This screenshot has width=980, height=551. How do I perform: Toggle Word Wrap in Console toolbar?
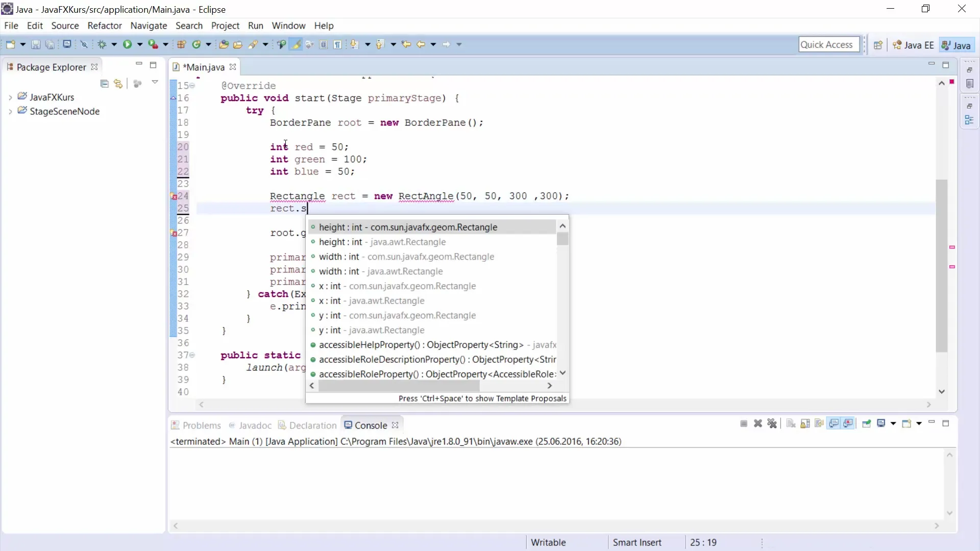820,423
